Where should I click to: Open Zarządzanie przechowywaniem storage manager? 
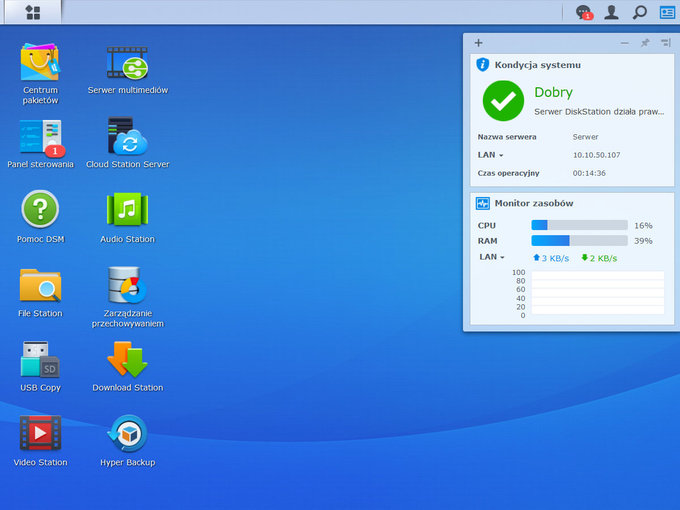coord(128,297)
